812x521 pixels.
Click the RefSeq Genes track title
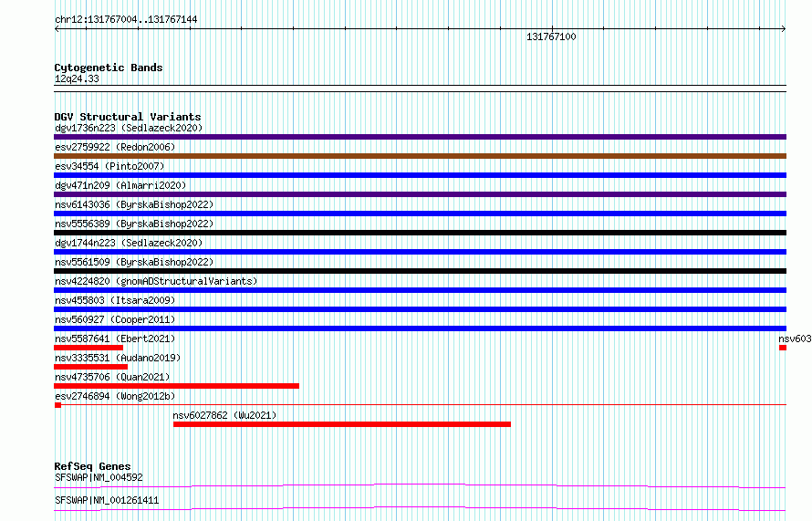click(x=92, y=466)
